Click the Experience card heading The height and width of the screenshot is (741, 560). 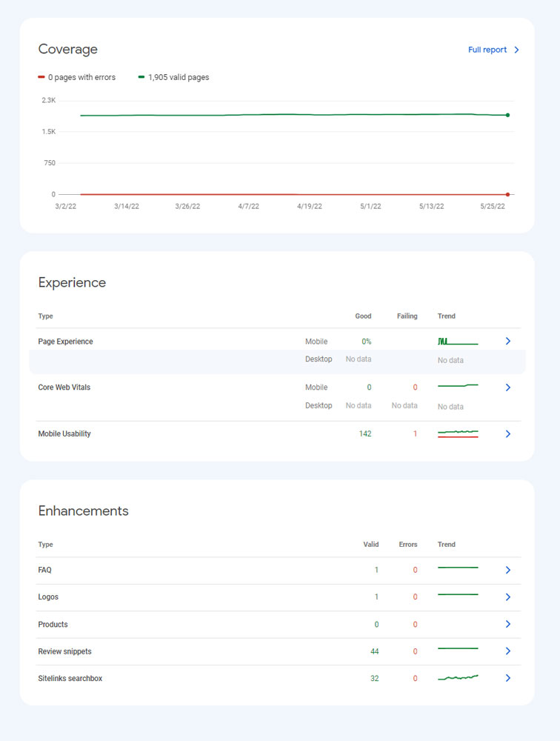[72, 282]
